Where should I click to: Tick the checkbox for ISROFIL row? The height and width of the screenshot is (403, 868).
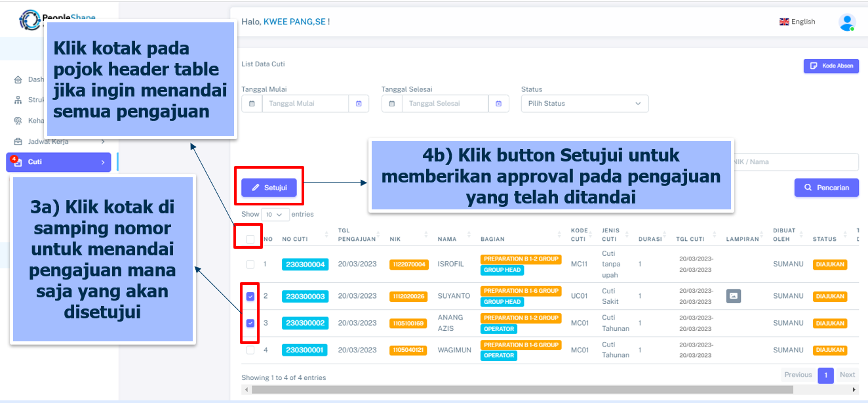click(250, 265)
